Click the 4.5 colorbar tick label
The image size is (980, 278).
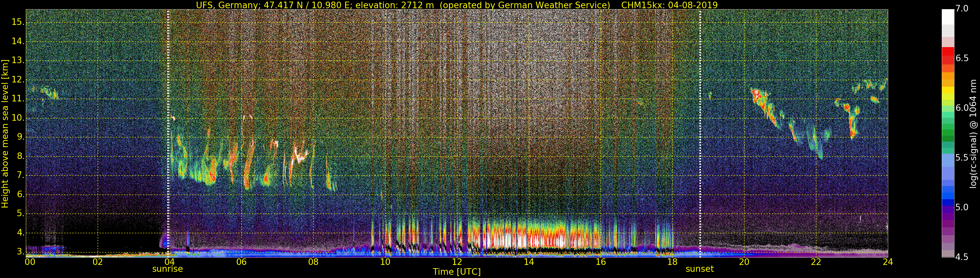966,257
